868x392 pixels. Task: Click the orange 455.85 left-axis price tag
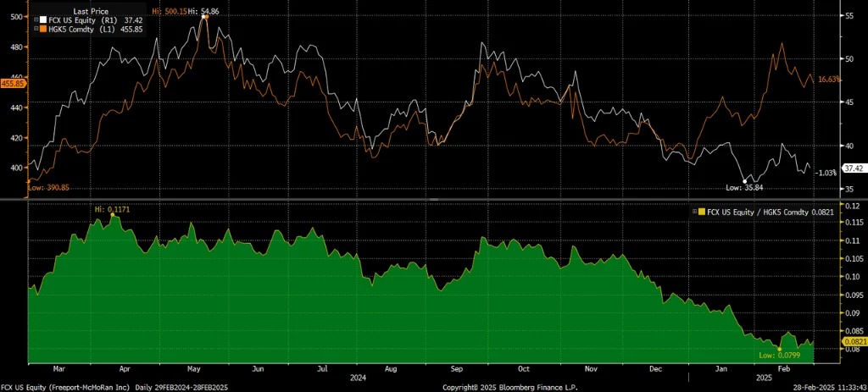coord(14,83)
